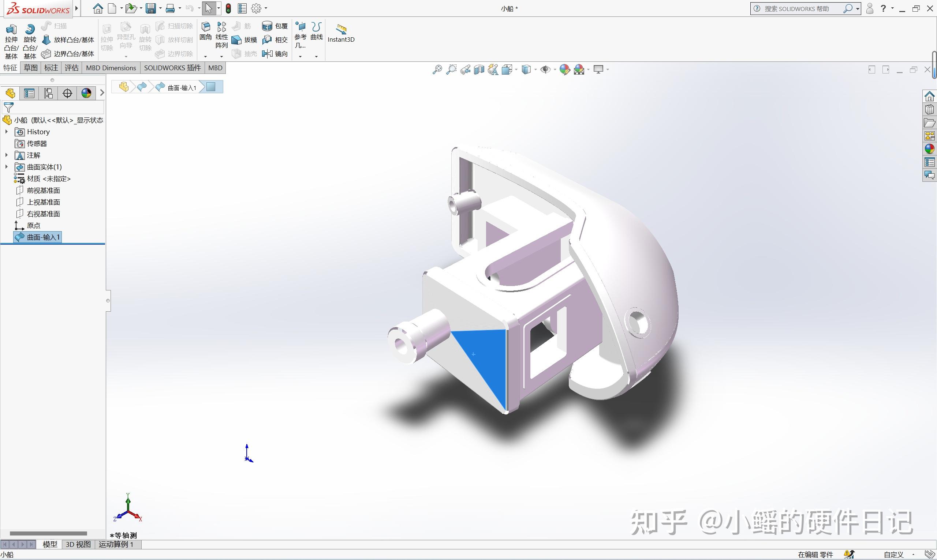The height and width of the screenshot is (560, 937).
Task: Toggle hide/show items in heads-up toolbar
Action: click(546, 69)
